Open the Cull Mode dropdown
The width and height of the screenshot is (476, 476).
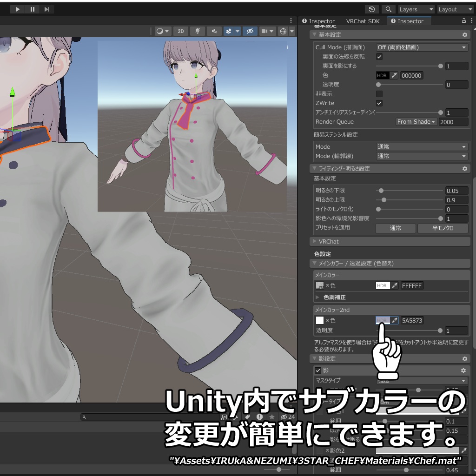422,47
